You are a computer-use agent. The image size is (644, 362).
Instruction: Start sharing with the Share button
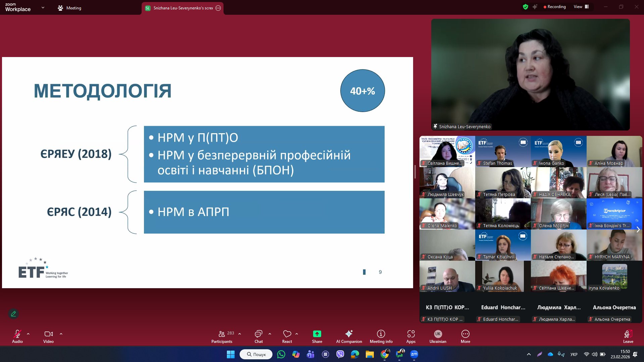pyautogui.click(x=317, y=337)
